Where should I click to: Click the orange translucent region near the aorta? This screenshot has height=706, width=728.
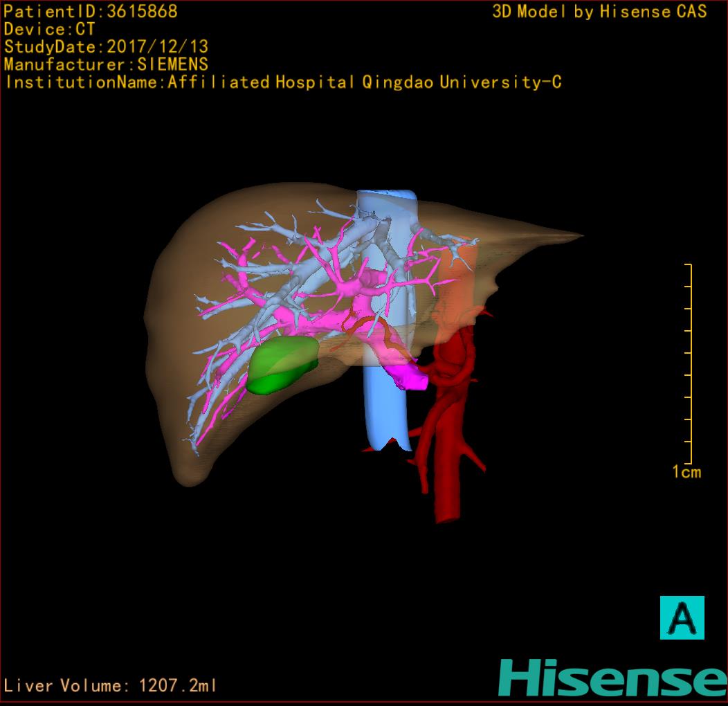(x=460, y=277)
